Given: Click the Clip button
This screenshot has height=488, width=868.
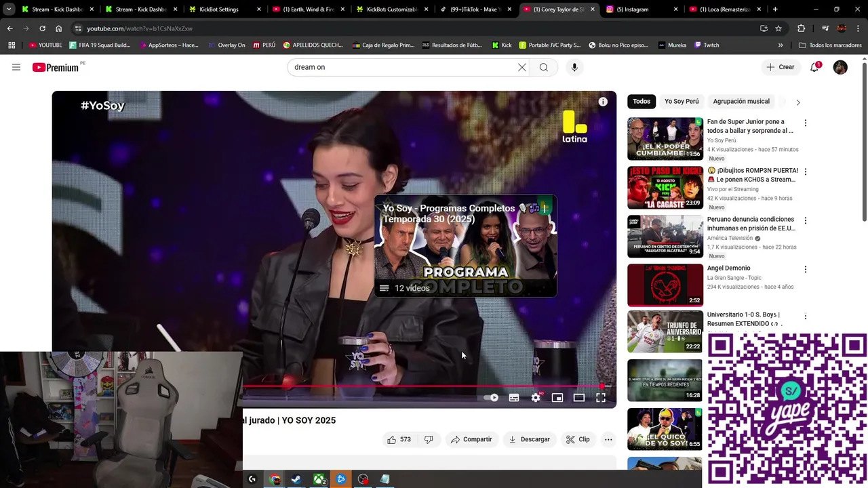Looking at the screenshot, I should tap(578, 439).
